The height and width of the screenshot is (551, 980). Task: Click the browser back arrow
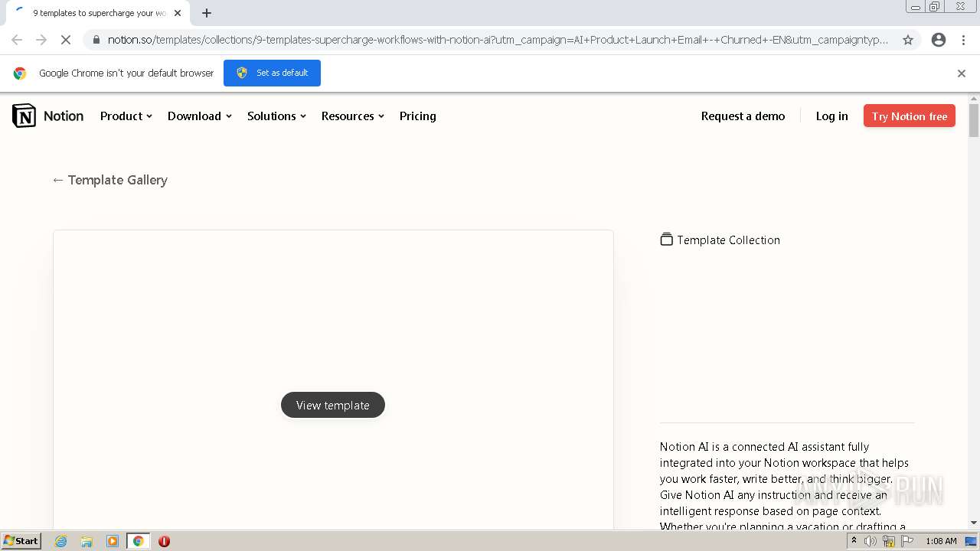[17, 40]
